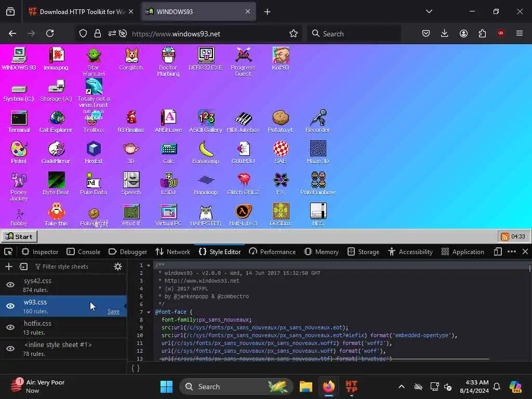This screenshot has height=399, width=532.
Task: Open Style Editor options gear menu
Action: tap(118, 267)
